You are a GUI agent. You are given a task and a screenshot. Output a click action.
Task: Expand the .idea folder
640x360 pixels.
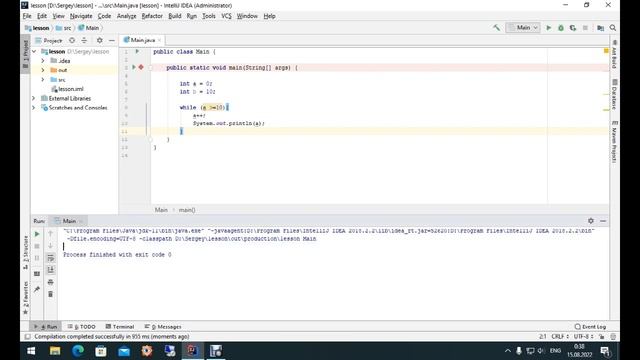[x=43, y=61]
